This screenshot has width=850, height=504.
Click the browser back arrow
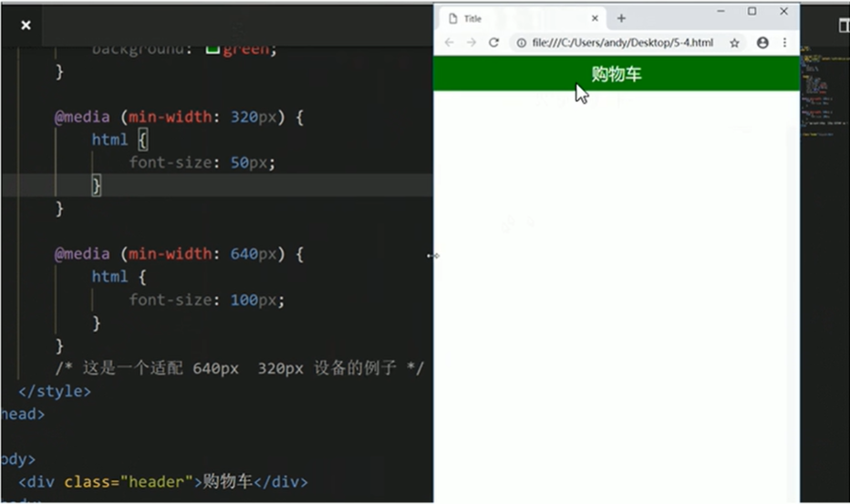point(449,42)
